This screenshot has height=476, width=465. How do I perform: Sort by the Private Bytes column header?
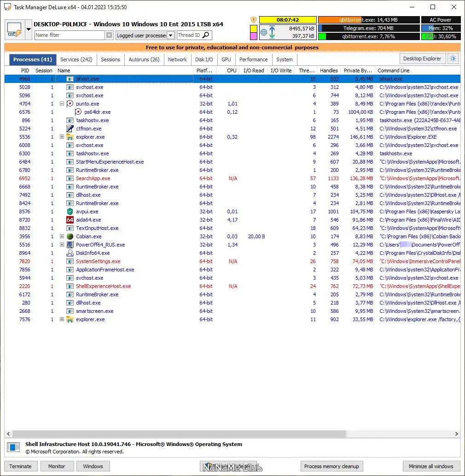coord(358,71)
